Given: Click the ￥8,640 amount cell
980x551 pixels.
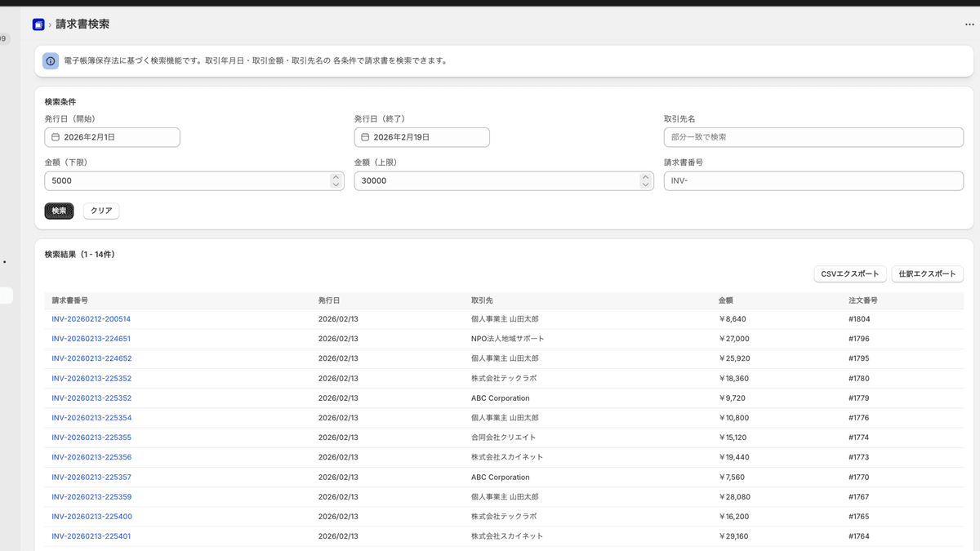Looking at the screenshot, I should pyautogui.click(x=733, y=319).
